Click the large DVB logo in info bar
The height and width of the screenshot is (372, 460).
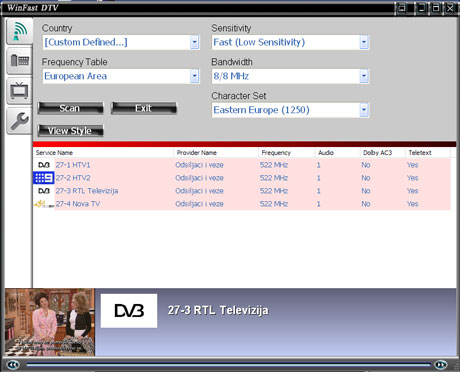click(129, 311)
